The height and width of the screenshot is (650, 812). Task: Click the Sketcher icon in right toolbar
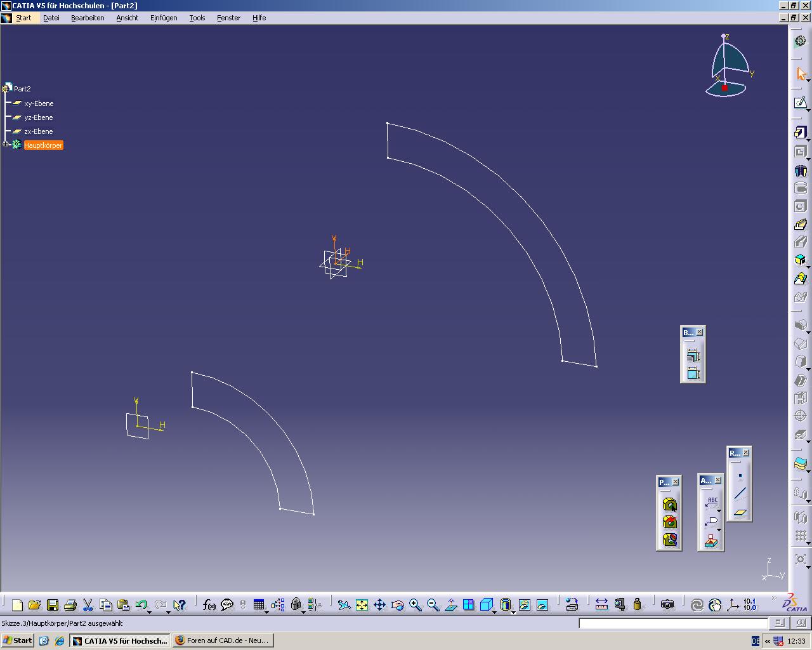[801, 102]
